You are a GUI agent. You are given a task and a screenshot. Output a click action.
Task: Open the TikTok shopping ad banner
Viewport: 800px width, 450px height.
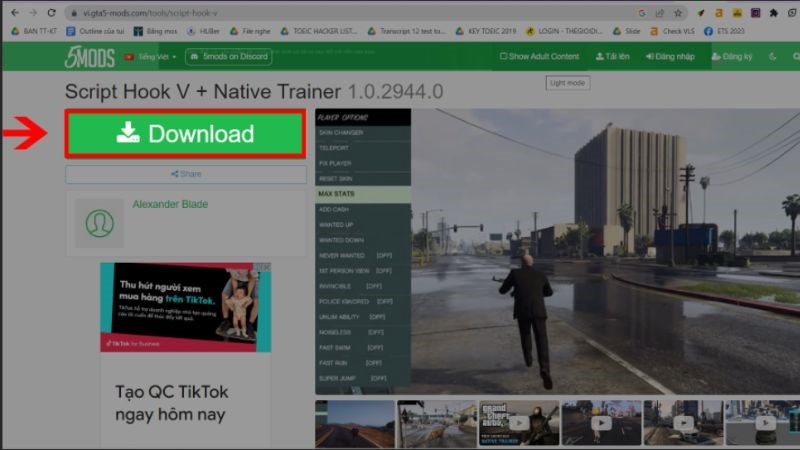[186, 307]
